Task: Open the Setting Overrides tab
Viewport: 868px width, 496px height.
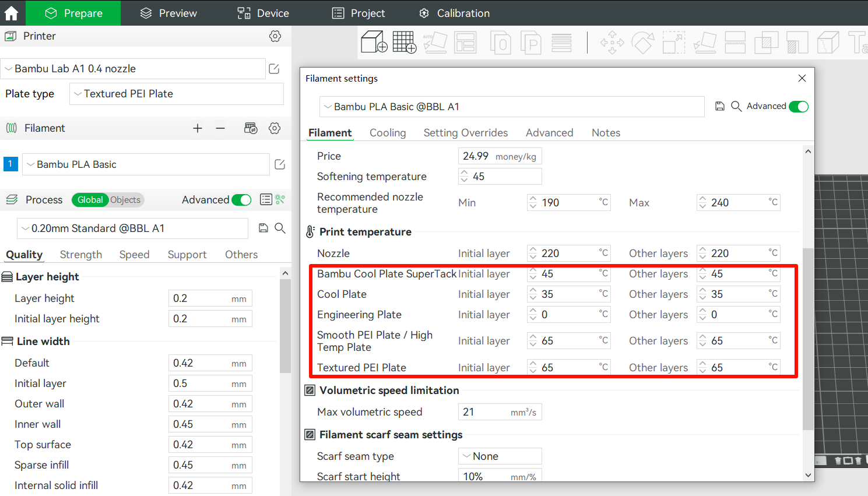Action: pos(466,133)
